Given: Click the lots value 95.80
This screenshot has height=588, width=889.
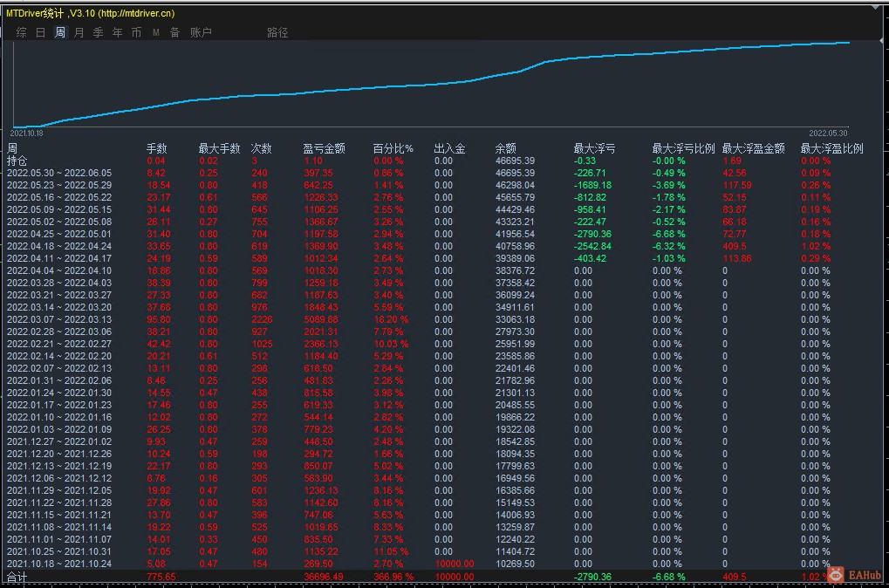Looking at the screenshot, I should coord(159,320).
